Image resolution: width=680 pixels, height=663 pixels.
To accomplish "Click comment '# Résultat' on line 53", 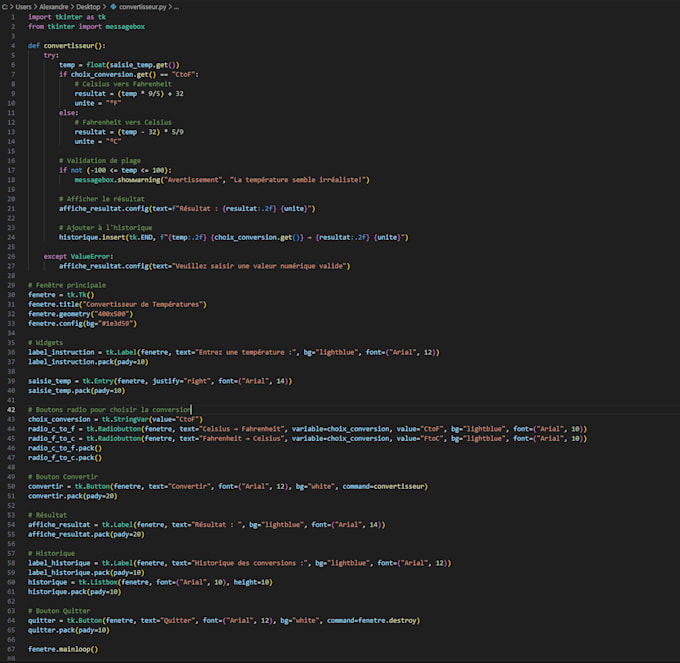I will [48, 515].
